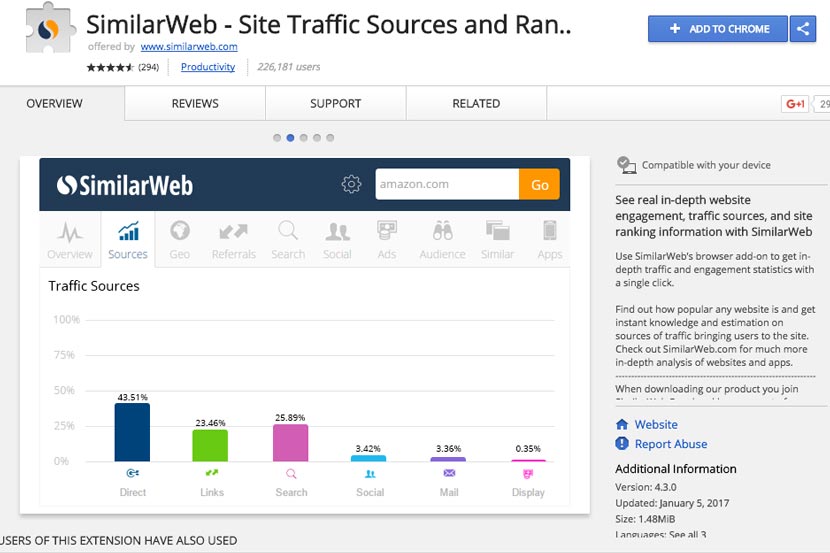Image resolution: width=830 pixels, height=553 pixels.
Task: Click the 'Traffic Sources' heading
Action: pyautogui.click(x=94, y=286)
